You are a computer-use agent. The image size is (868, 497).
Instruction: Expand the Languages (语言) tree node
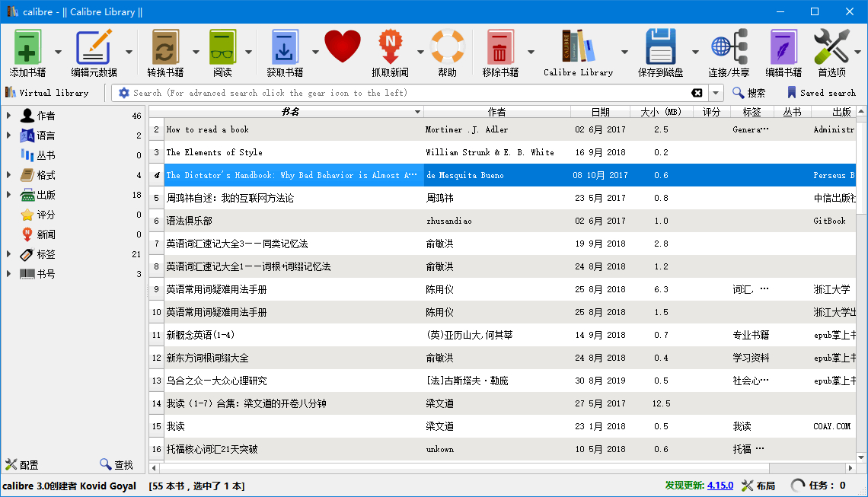point(8,135)
